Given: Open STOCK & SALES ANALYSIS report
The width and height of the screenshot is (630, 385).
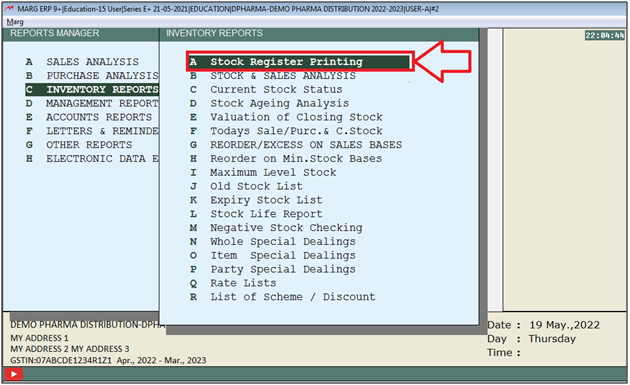Looking at the screenshot, I should point(283,76).
